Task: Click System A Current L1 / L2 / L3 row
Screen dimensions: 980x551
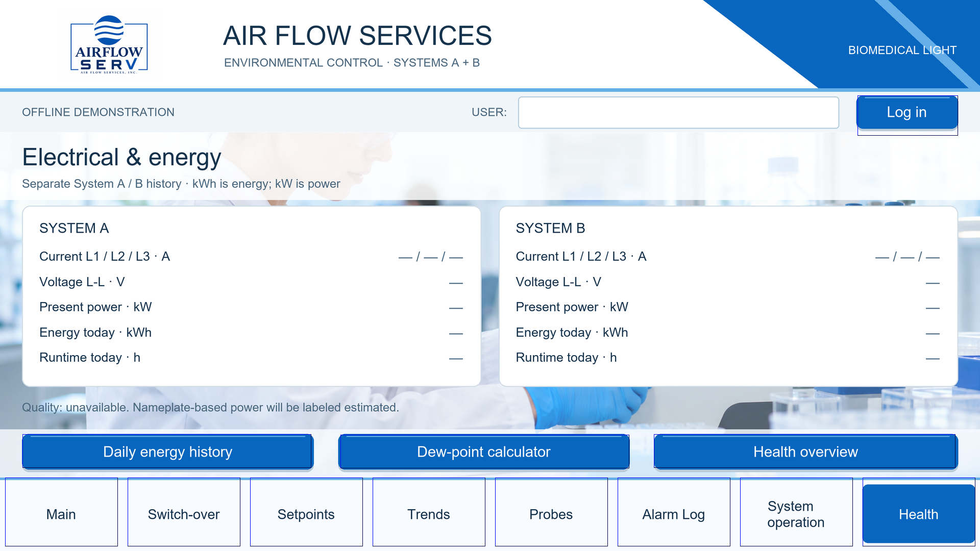Action: pyautogui.click(x=251, y=257)
